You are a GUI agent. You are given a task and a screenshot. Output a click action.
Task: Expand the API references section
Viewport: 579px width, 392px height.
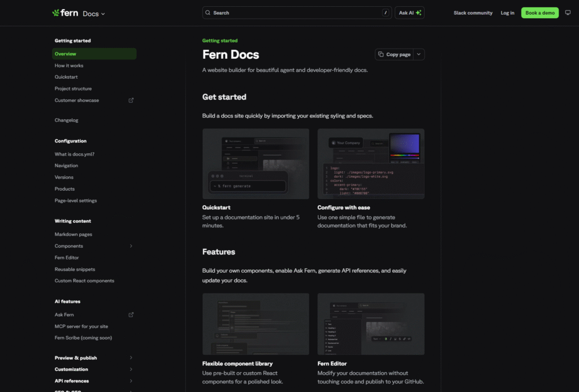point(131,381)
